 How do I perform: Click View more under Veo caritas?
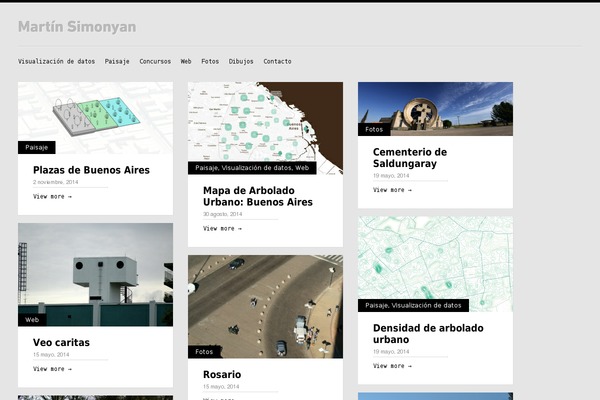point(52,369)
